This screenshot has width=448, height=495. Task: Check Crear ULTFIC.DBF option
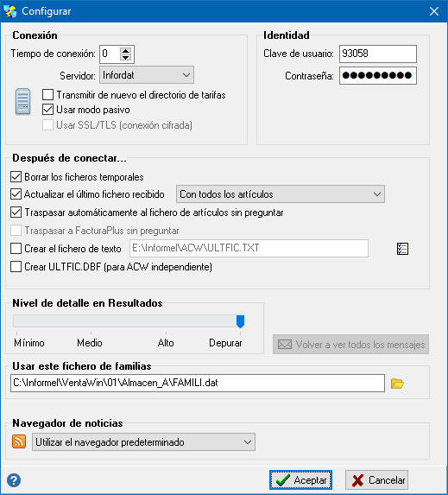(16, 267)
